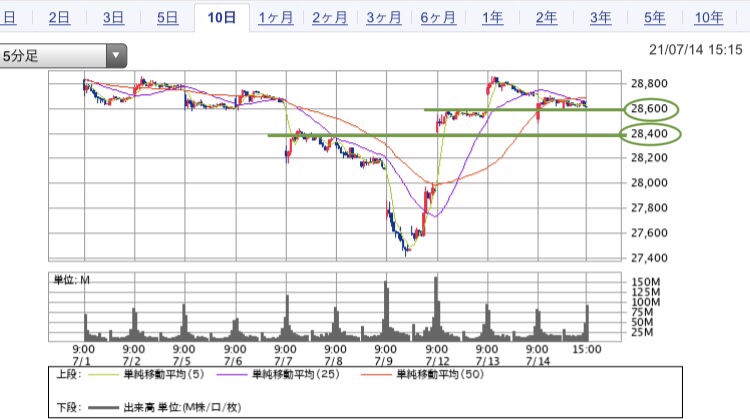750x419 pixels.
Task: Switch to the 1ヶ月 range tab
Action: (276, 18)
